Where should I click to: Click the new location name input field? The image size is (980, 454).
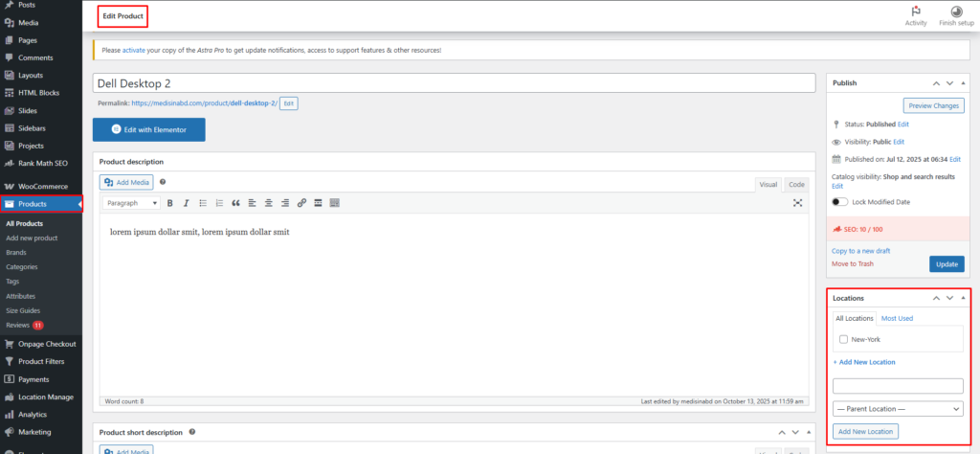coord(897,386)
